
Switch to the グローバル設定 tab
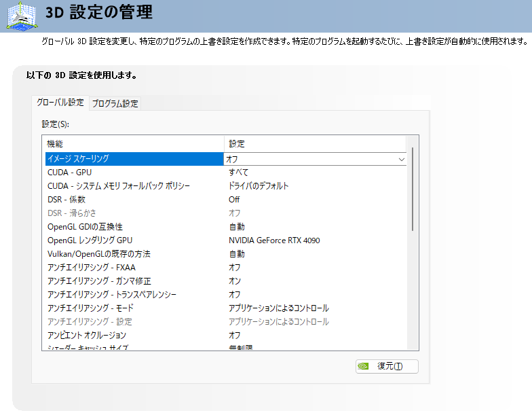(x=60, y=103)
